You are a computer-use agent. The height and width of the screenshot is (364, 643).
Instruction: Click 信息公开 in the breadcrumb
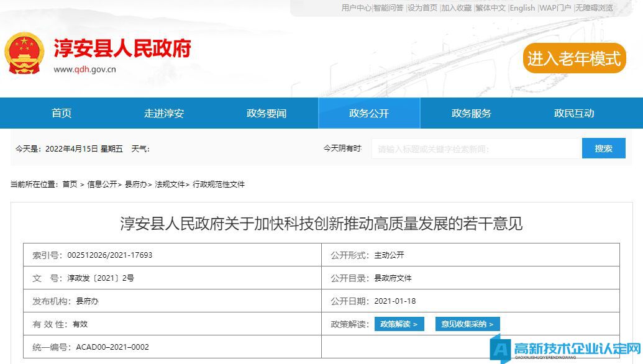pos(102,184)
